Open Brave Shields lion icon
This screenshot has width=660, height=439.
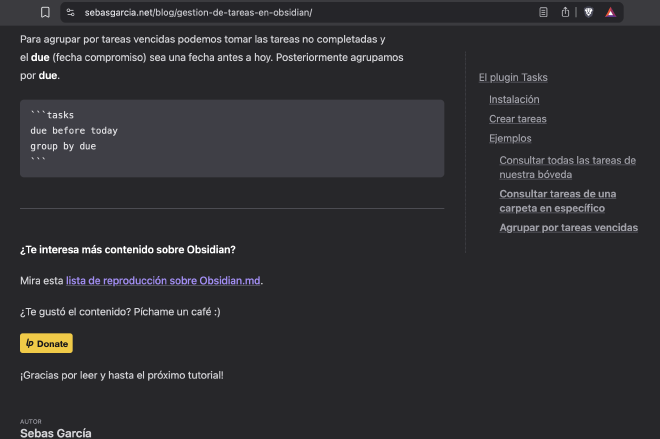coord(588,13)
